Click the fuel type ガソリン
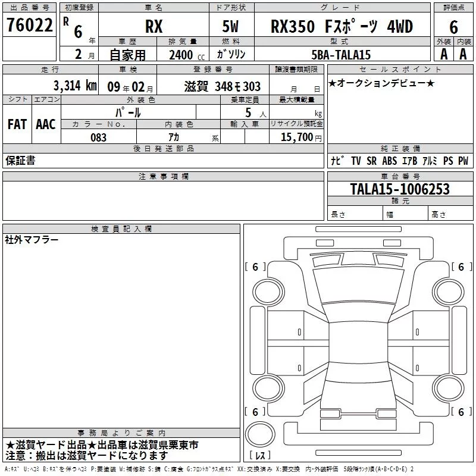Screen dimensions: 476x476 [231, 54]
